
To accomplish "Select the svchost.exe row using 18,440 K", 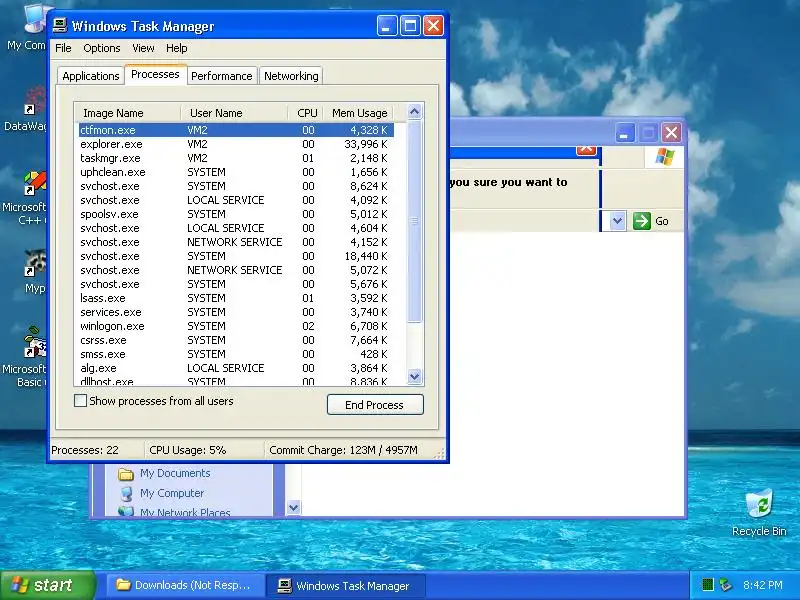I will click(x=236, y=256).
